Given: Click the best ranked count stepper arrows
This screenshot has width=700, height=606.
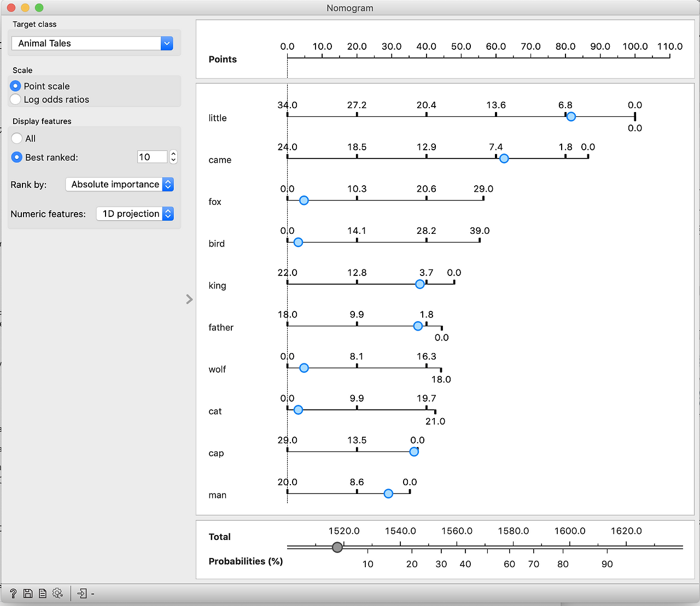Looking at the screenshot, I should pos(173,157).
